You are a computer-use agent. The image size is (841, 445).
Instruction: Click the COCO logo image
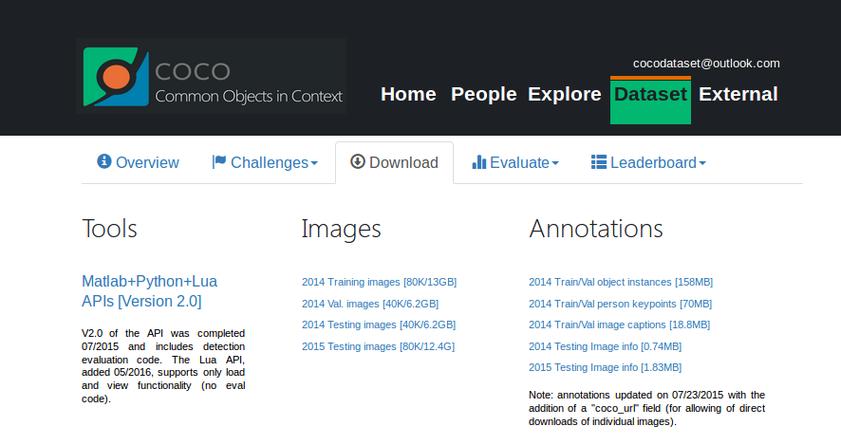(x=212, y=76)
